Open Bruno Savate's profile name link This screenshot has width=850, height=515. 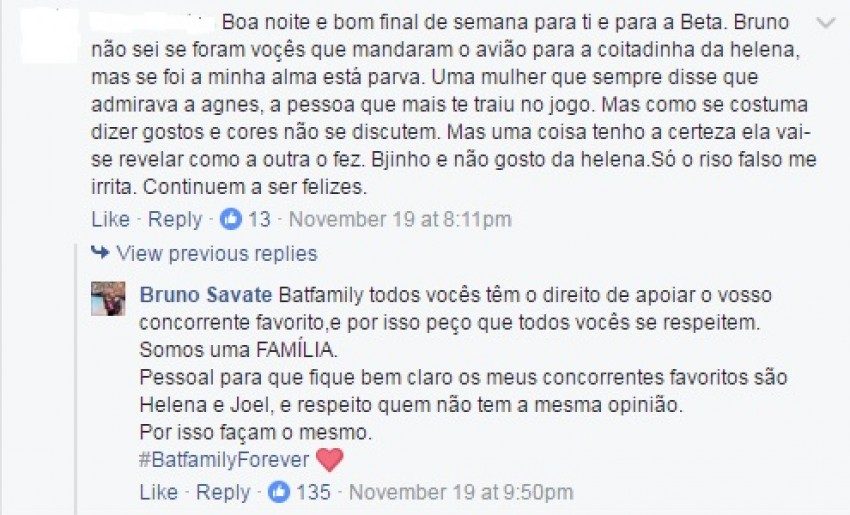click(206, 296)
